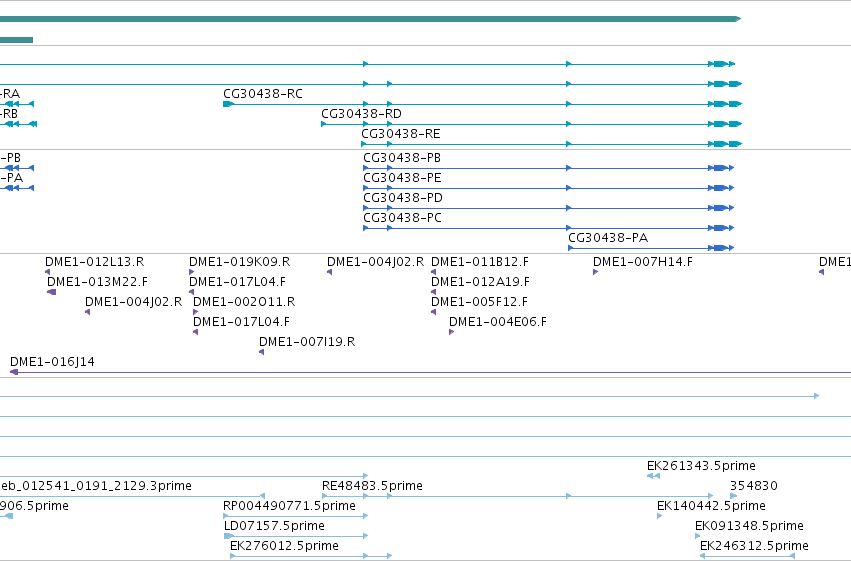Click the EK276012.5prime EST label

tap(284, 546)
